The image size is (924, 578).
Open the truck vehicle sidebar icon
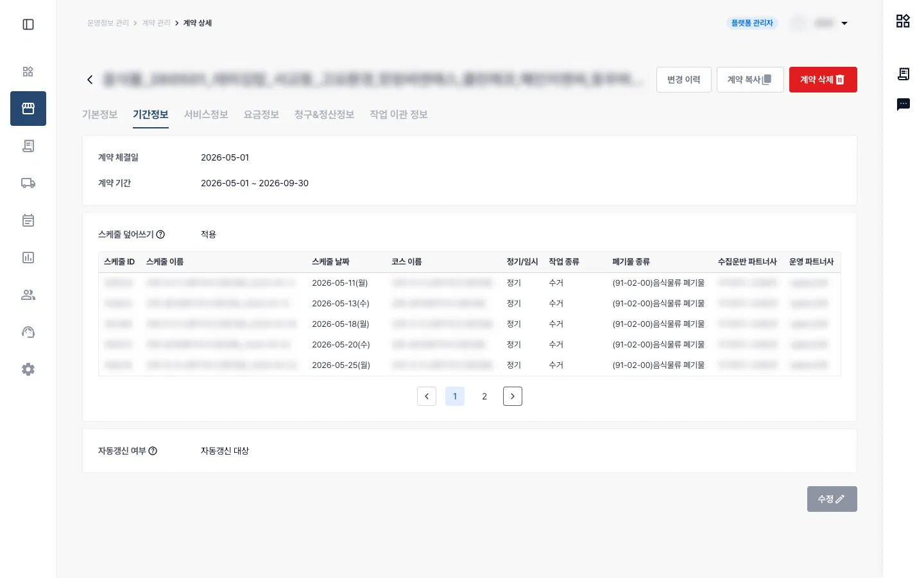point(28,183)
